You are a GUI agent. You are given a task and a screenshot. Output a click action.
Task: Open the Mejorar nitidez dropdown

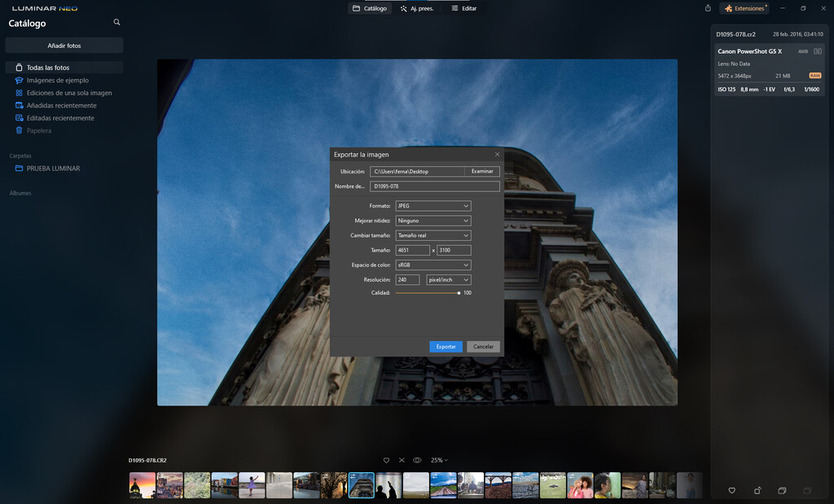click(432, 220)
